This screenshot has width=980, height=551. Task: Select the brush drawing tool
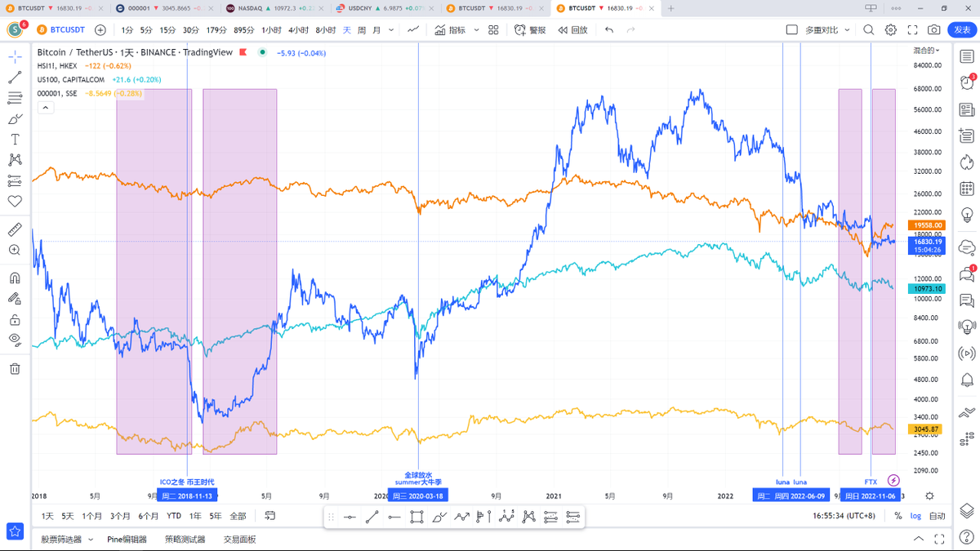pos(15,119)
